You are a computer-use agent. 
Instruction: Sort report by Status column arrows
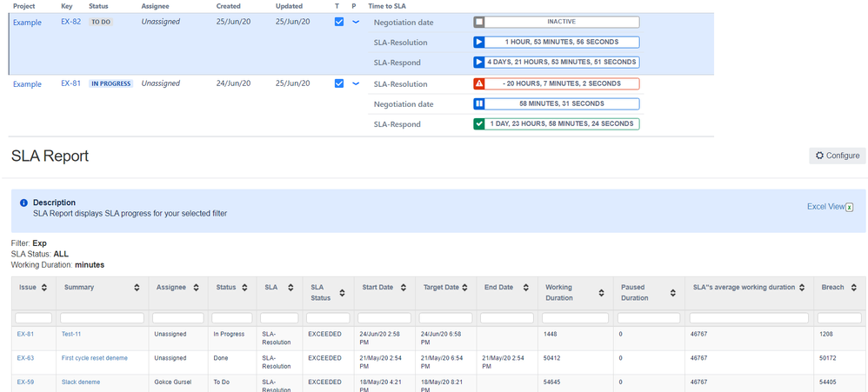244,288
